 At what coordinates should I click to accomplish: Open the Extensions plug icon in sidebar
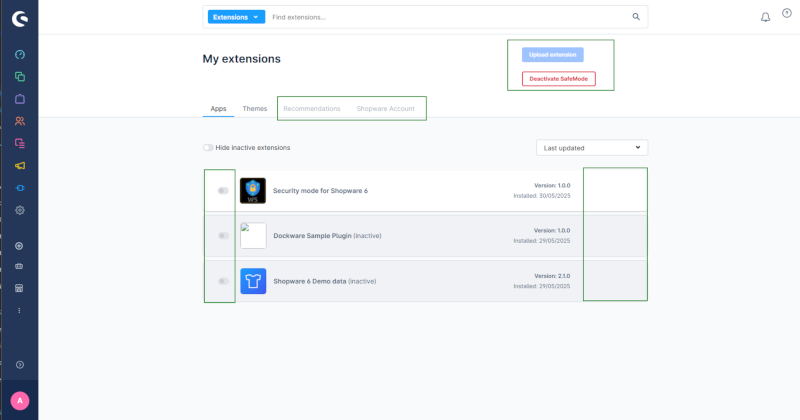(20, 188)
